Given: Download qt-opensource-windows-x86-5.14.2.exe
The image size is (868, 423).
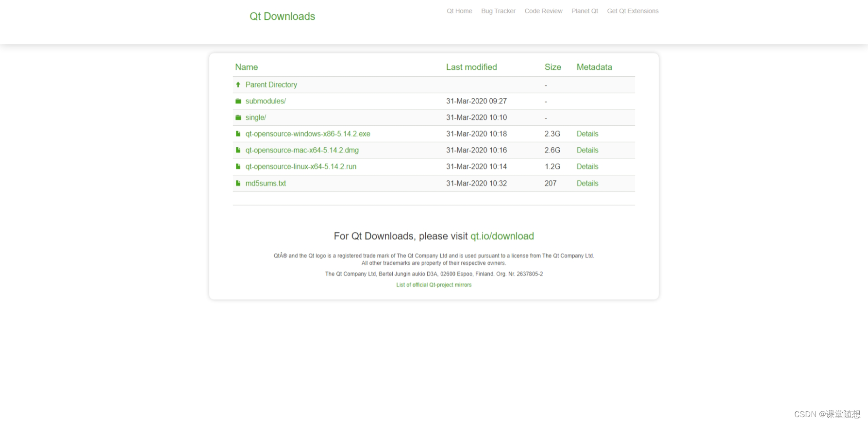Looking at the screenshot, I should click(308, 134).
